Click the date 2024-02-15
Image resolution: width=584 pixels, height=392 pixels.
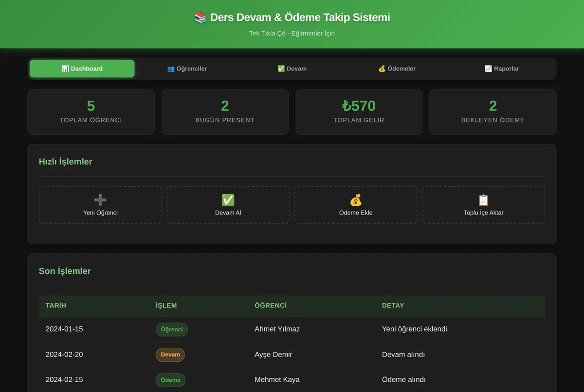pyautogui.click(x=64, y=380)
